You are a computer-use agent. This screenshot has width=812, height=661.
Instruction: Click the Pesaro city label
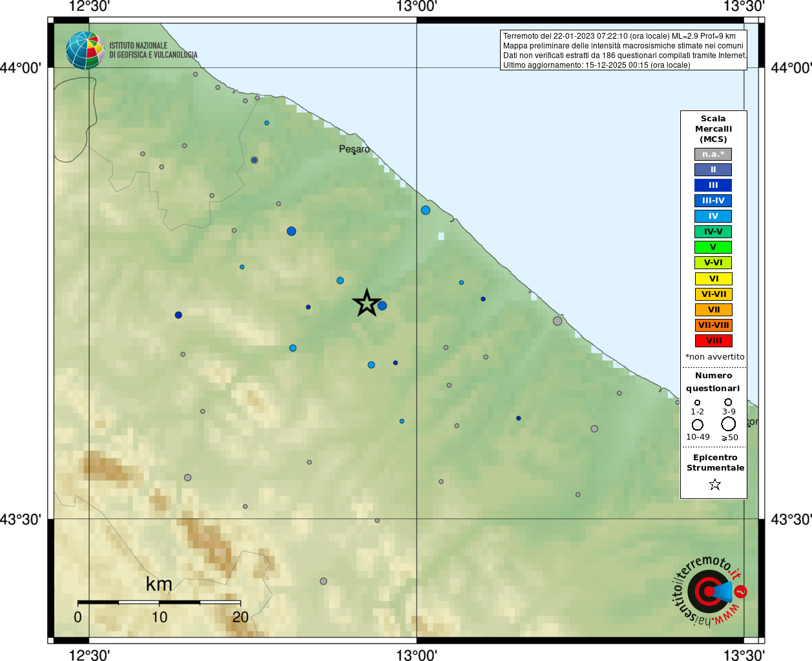coord(355,149)
